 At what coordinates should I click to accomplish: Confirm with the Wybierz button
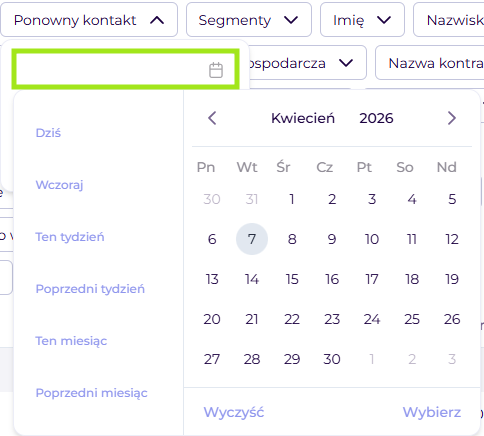pos(432,412)
